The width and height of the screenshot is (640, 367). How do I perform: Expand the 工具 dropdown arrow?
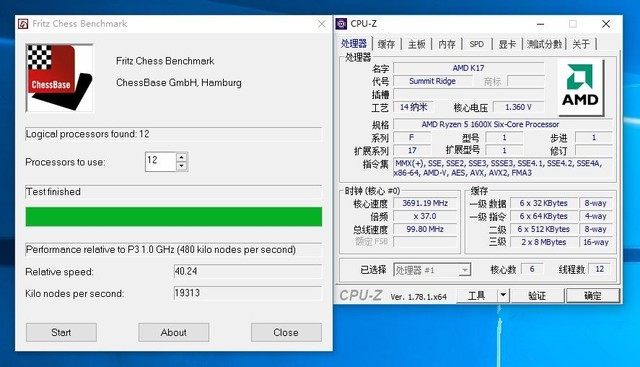click(503, 296)
